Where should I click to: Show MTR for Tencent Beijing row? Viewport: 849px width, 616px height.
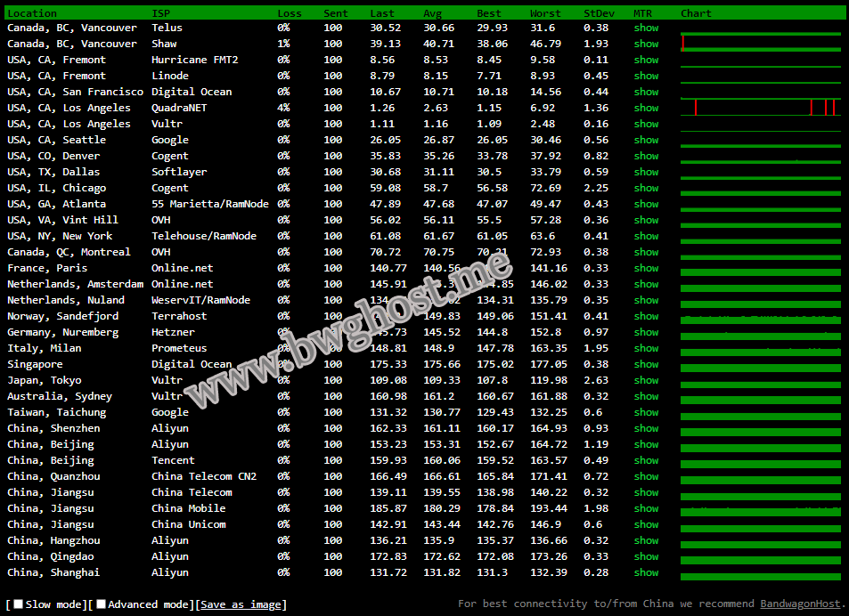646,460
